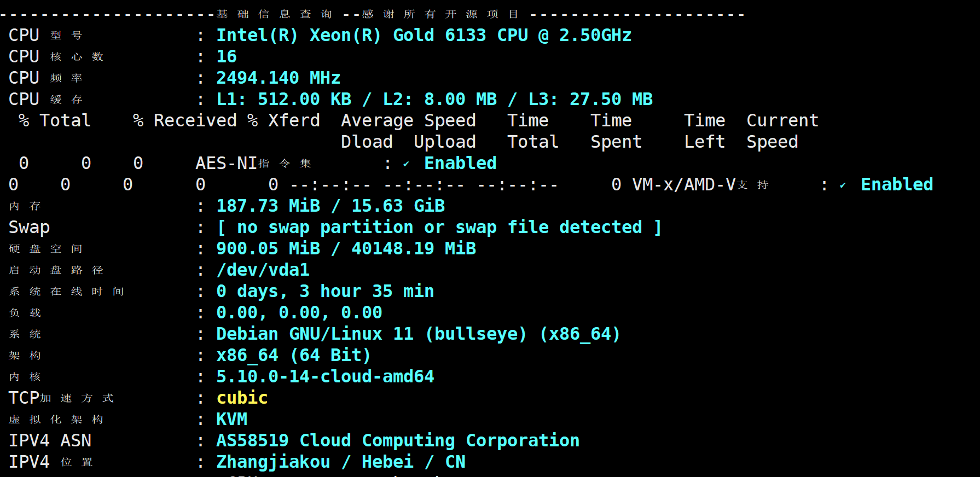The height and width of the screenshot is (477, 980).
Task: Click the AES-NI label text
Action: [253, 163]
